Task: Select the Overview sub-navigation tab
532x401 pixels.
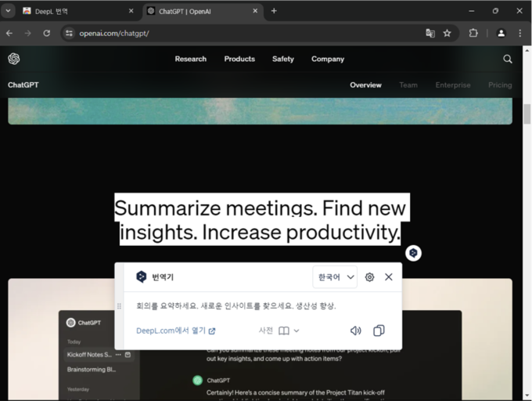Action: click(366, 85)
